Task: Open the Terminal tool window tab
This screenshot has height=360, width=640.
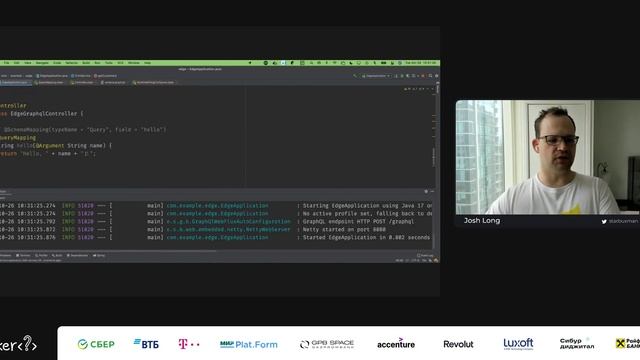Action: point(23,256)
